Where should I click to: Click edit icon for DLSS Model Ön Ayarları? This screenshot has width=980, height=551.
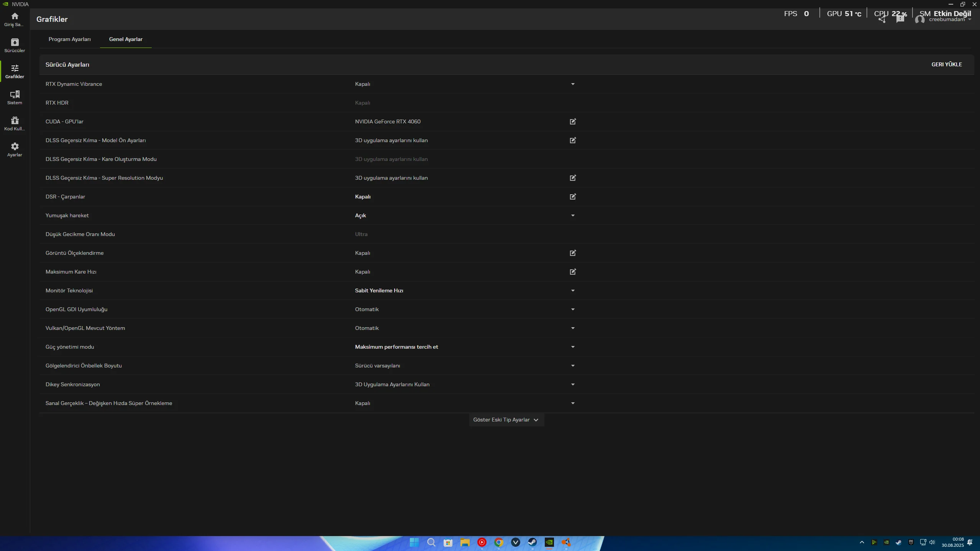[573, 140]
